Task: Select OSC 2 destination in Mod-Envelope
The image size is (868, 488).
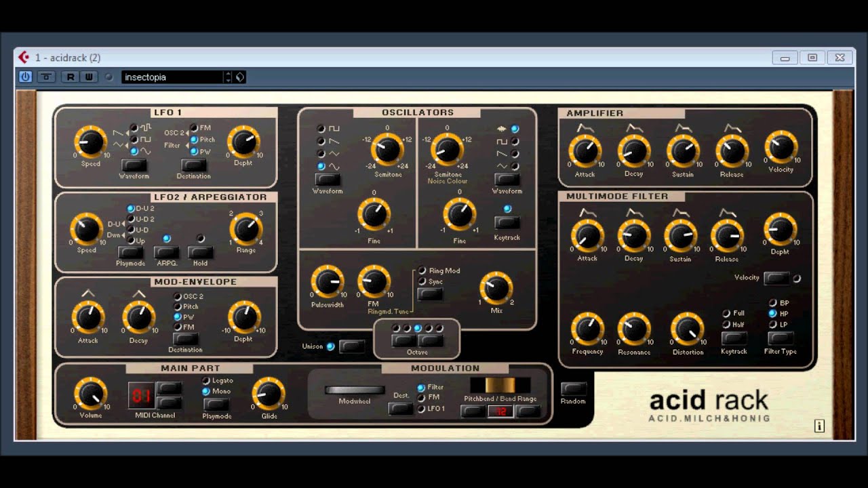Action: coord(178,296)
